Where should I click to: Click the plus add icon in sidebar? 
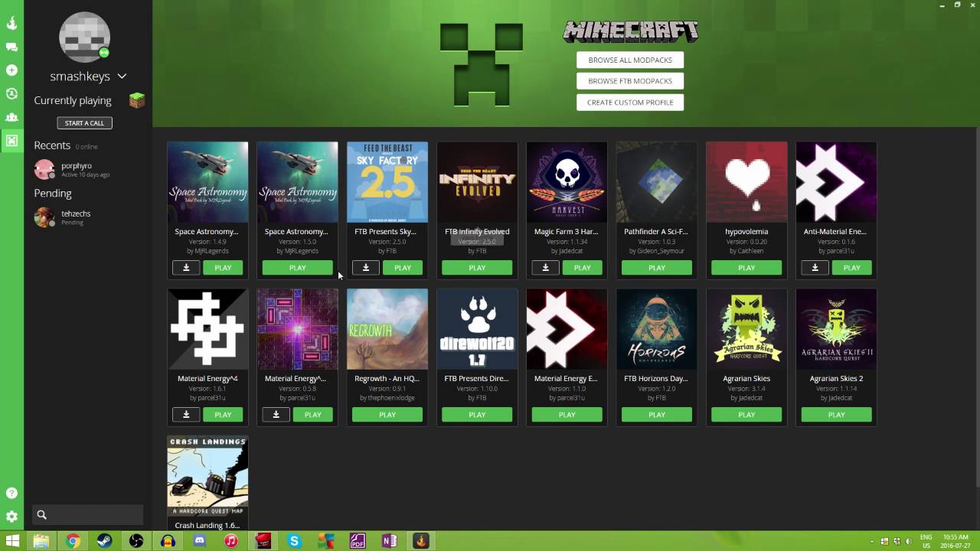click(11, 70)
